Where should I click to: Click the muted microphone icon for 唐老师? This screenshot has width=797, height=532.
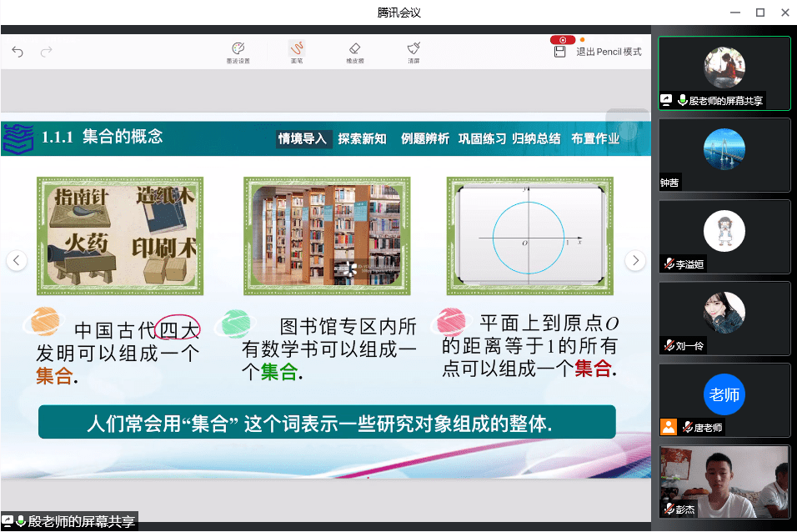pos(687,427)
